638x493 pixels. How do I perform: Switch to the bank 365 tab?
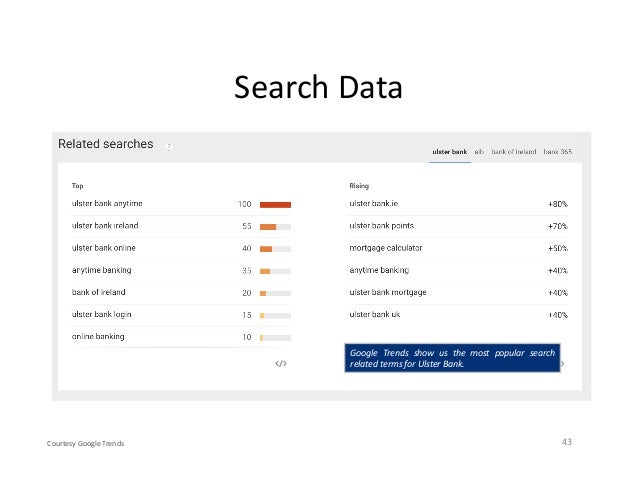click(558, 152)
